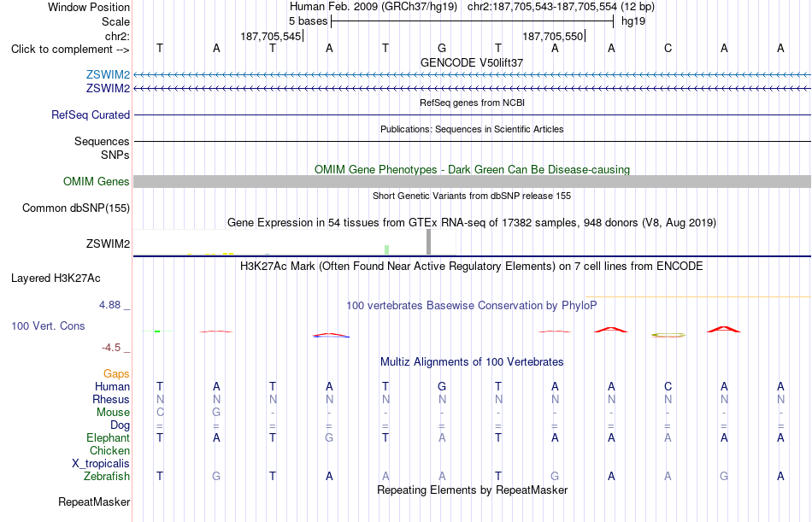Select the 'Rhesus' species label
This screenshot has height=522, width=812.
pyautogui.click(x=111, y=399)
